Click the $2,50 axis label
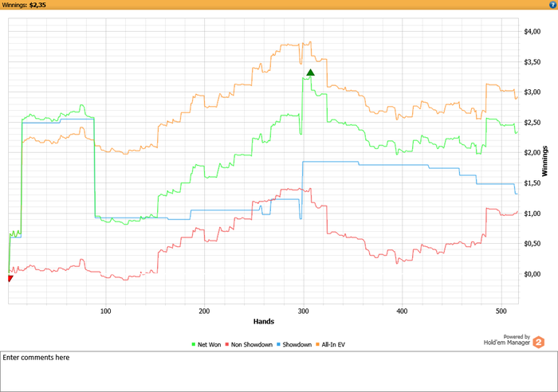Viewport: 558px width, 392px height. pos(532,123)
